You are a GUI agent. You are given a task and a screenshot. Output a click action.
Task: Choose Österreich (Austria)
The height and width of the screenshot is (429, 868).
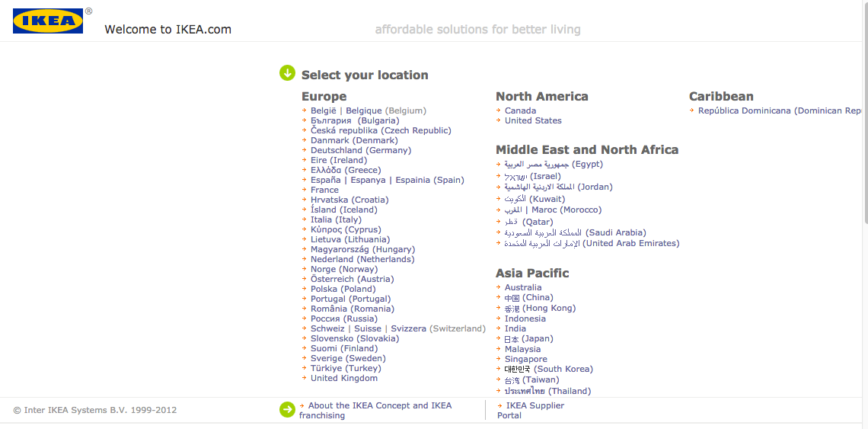[x=353, y=280]
